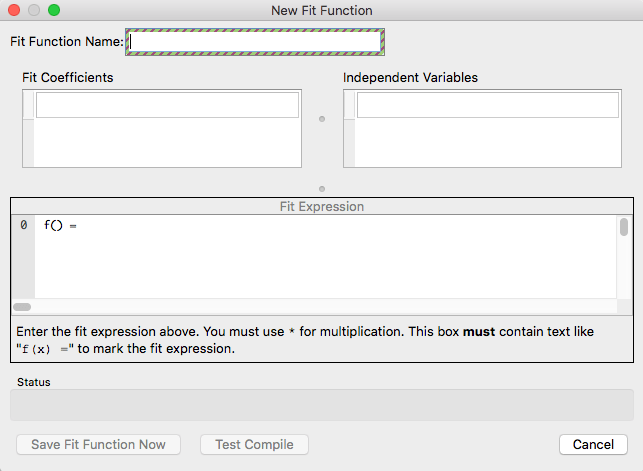The width and height of the screenshot is (643, 471).
Task: Click the Independent Variables row header cell
Action: tap(349, 106)
